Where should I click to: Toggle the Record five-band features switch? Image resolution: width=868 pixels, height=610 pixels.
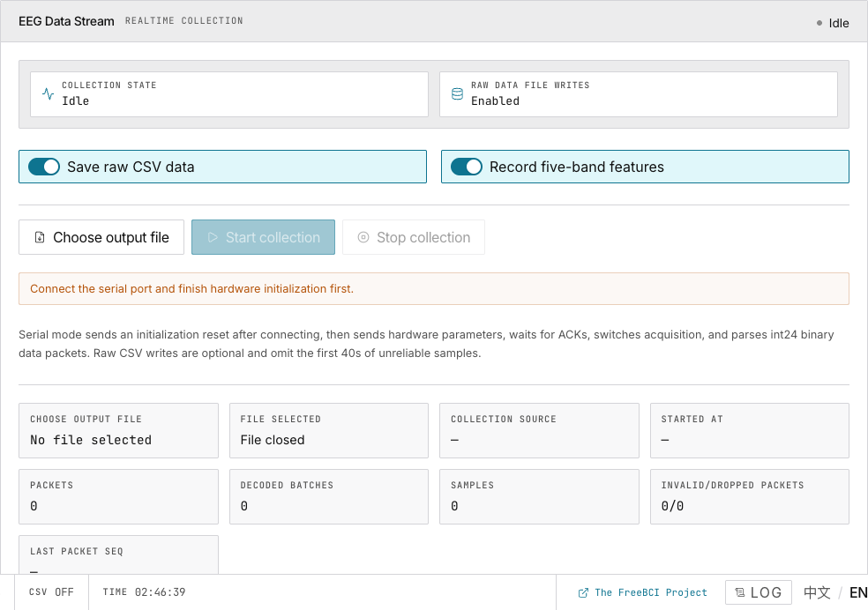pyautogui.click(x=467, y=167)
